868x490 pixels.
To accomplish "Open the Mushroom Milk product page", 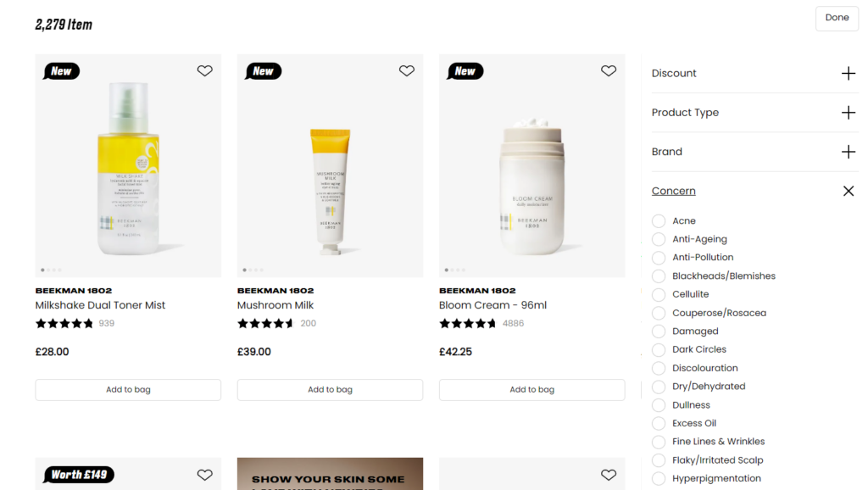I will 277,304.
